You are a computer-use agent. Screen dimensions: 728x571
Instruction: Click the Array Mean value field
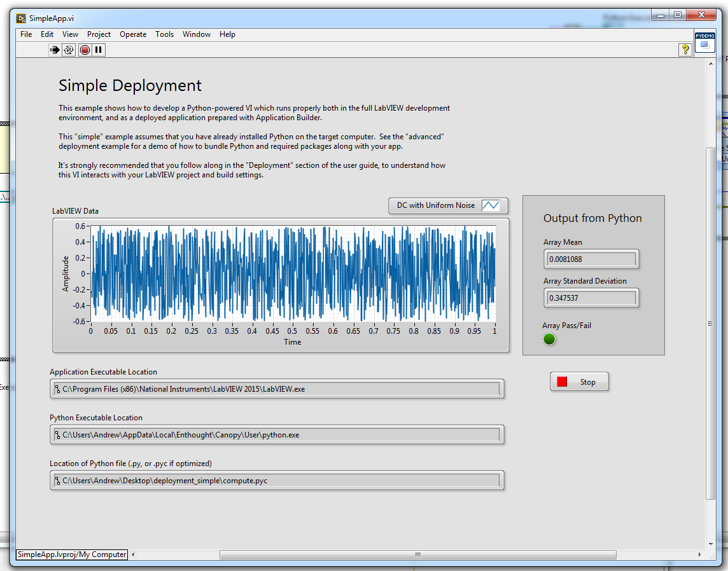pos(591,259)
